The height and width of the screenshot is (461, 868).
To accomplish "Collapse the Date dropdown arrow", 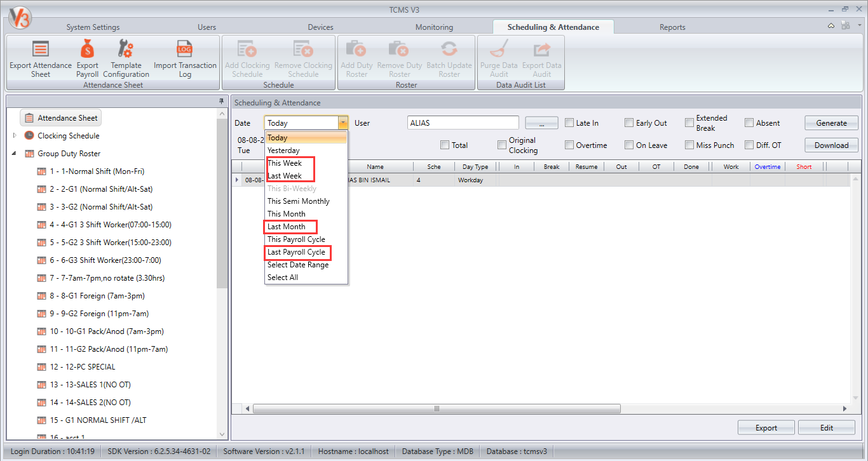I will coord(343,123).
